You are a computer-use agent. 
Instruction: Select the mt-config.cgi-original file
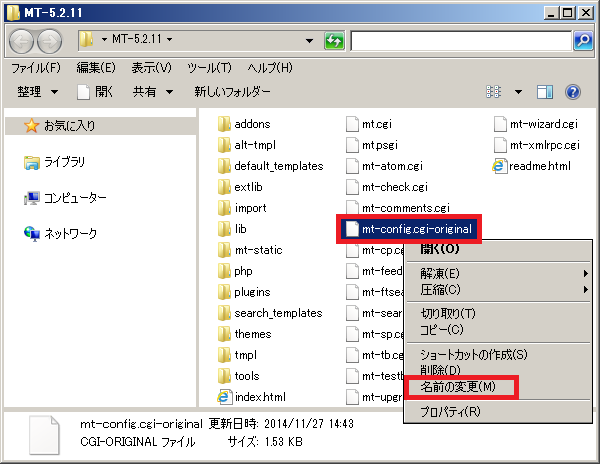pos(409,229)
